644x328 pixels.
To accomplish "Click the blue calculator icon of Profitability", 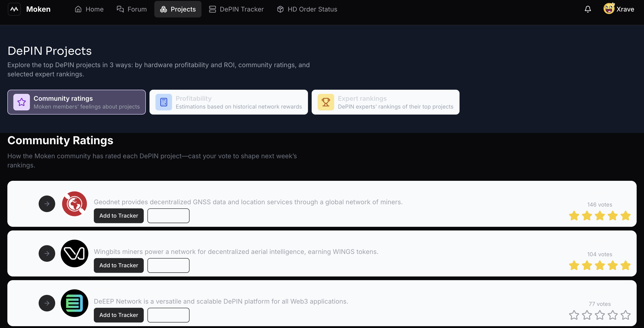I will click(x=164, y=102).
